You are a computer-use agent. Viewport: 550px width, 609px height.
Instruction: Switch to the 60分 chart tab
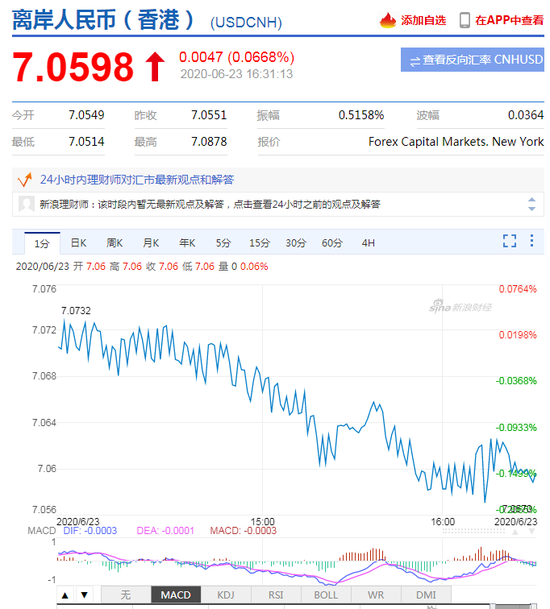332,243
